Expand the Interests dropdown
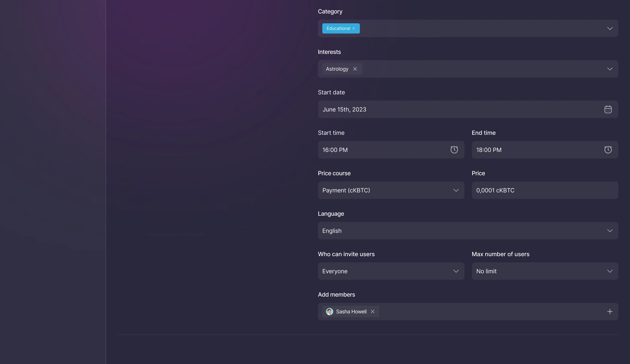 pos(610,69)
